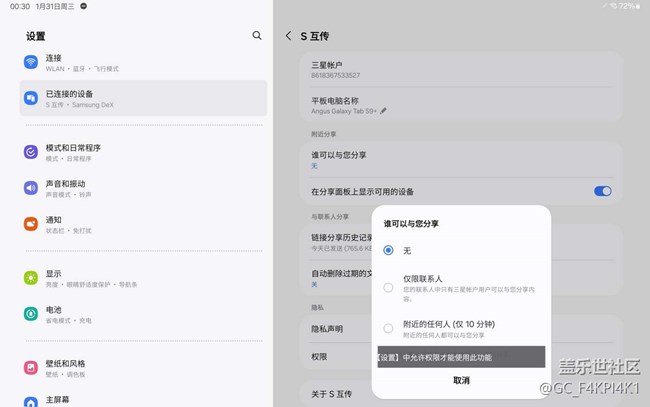Screen dimensions: 650x407
Task: Tap the 连接 Wi-Fi icon
Action: (31, 62)
